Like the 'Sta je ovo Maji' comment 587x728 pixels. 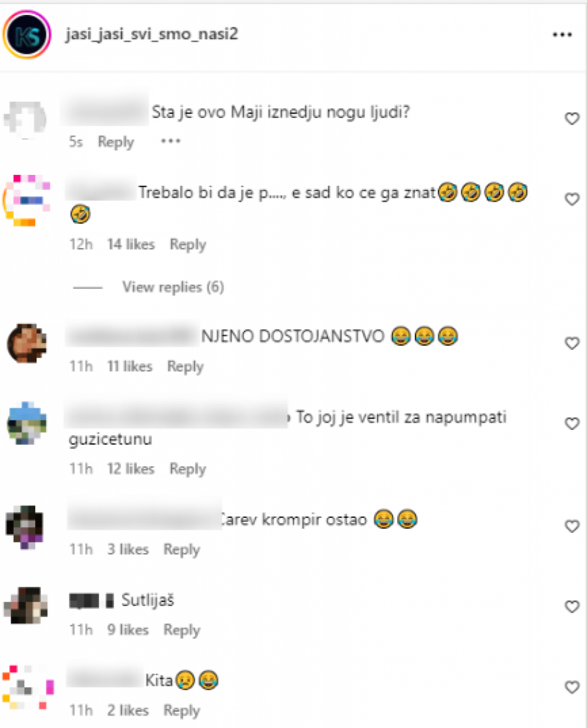[x=572, y=118]
